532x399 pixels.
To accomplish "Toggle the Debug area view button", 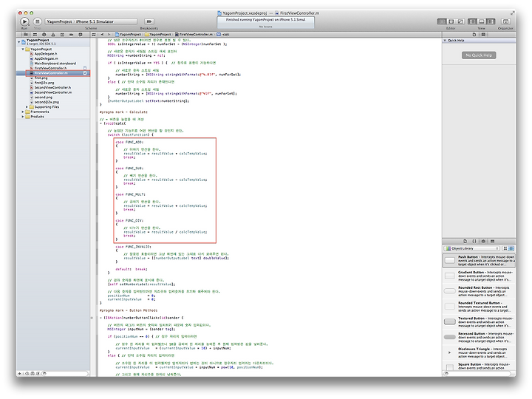I will tap(482, 21).
